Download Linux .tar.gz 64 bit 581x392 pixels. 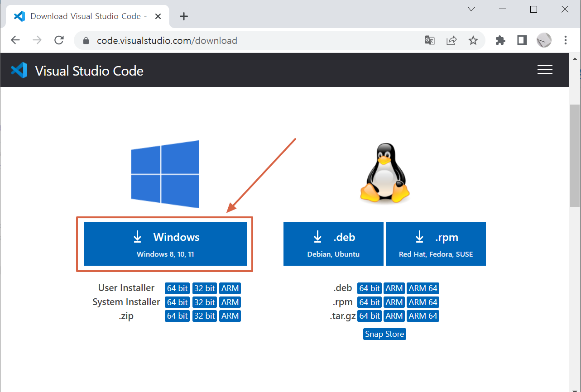click(x=370, y=316)
